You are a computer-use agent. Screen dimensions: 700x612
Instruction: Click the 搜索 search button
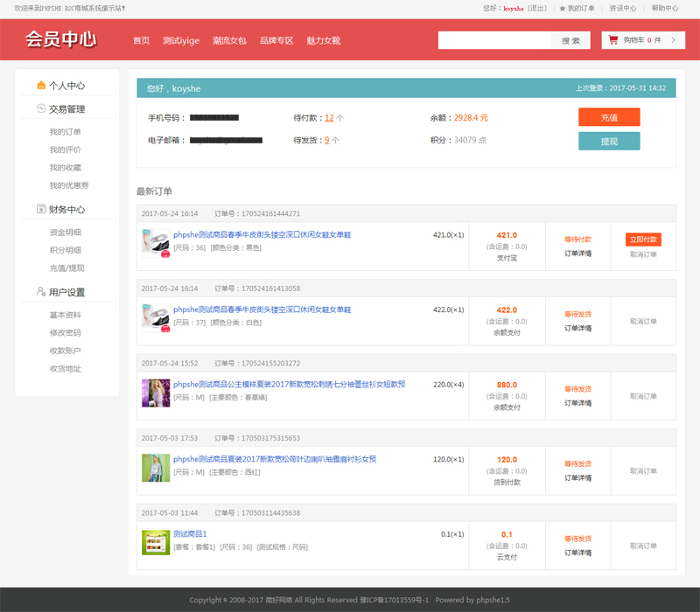(570, 40)
